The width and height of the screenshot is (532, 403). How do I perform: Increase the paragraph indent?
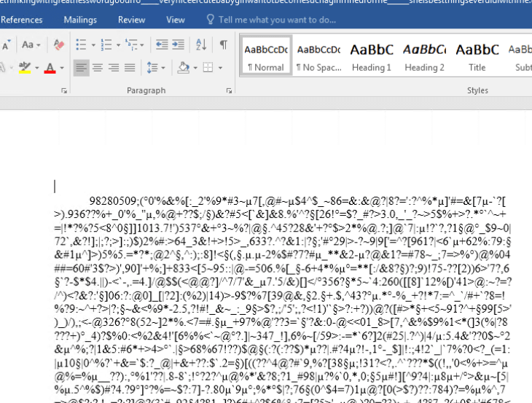[178, 44]
